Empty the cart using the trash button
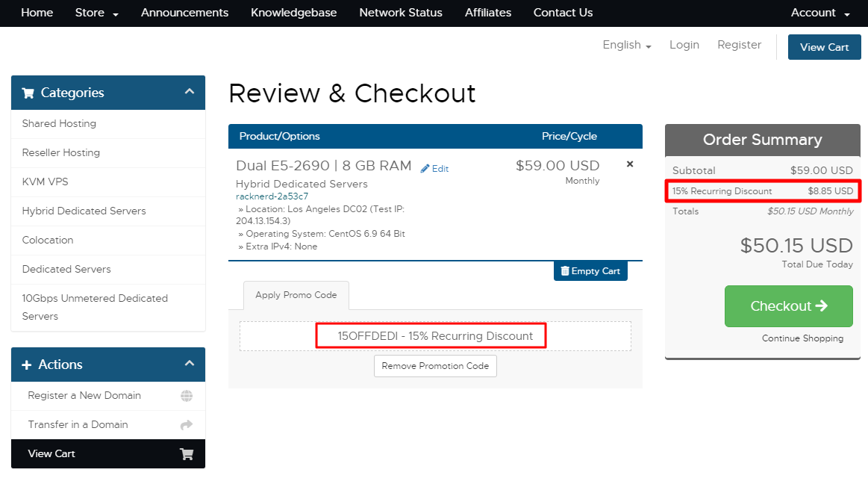Screen dimensions: 868x496 pos(590,271)
